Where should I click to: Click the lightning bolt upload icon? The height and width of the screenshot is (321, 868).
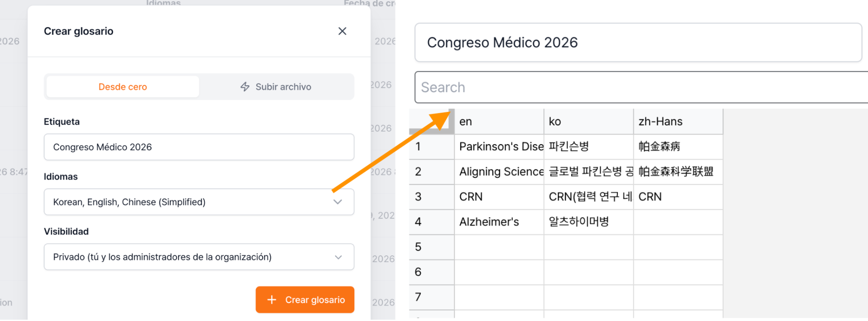point(245,87)
